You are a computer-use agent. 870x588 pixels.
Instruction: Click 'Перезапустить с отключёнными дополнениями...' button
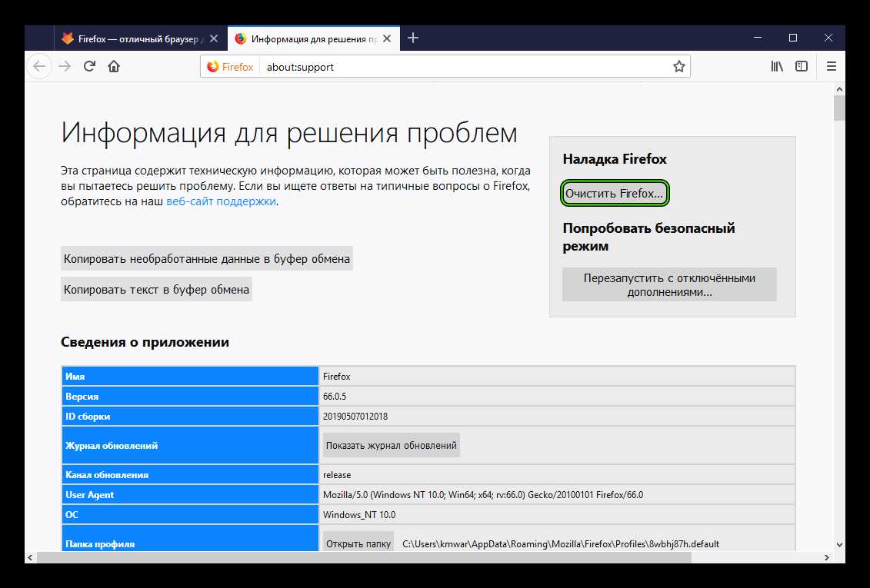tap(669, 285)
